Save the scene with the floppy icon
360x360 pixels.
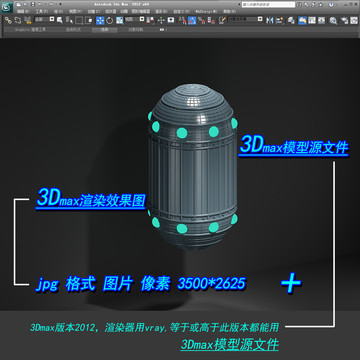33,4
